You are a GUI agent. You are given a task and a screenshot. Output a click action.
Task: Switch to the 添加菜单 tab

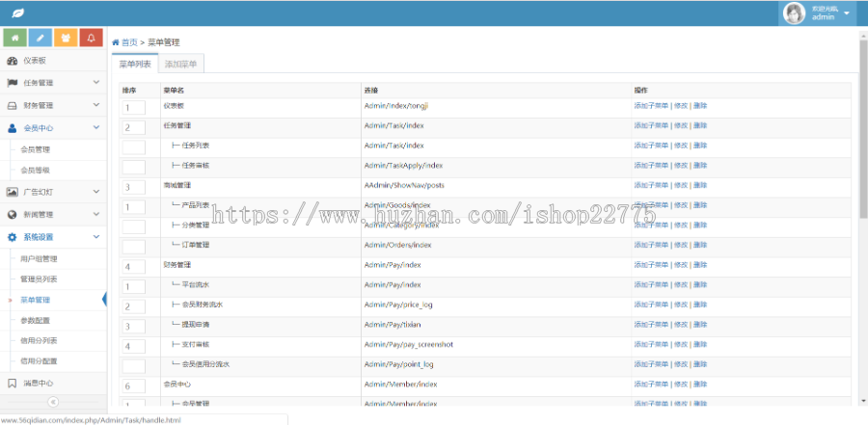click(181, 64)
